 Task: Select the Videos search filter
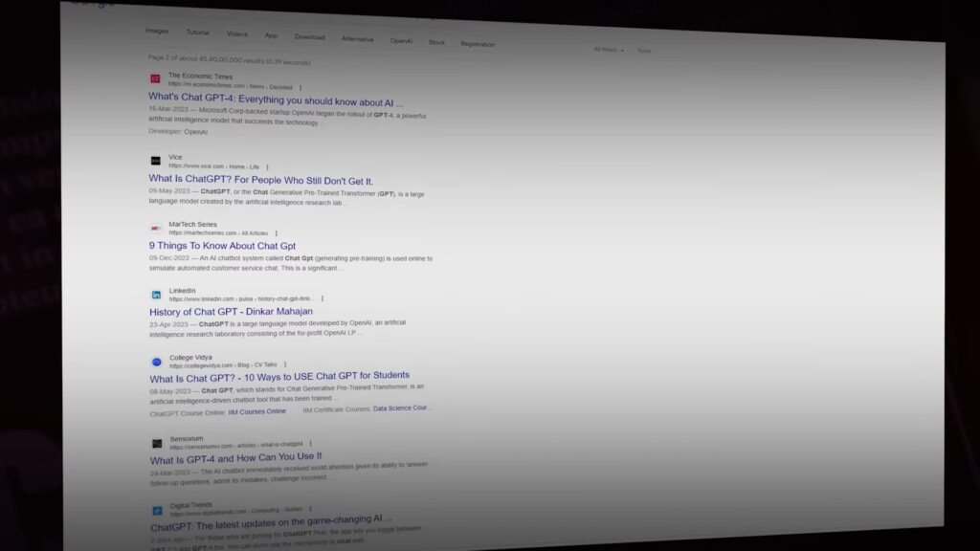(236, 33)
